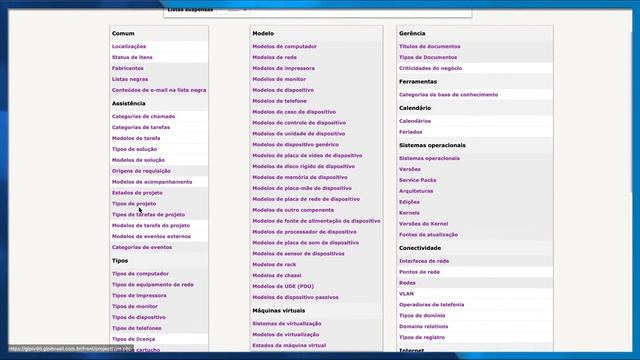Open Tipos de Documentos
The width and height of the screenshot is (640, 360).
(x=428, y=58)
